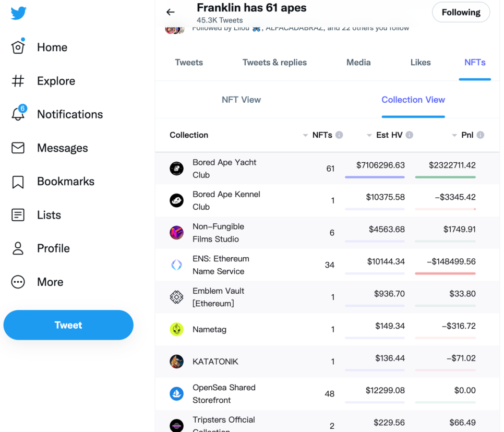
Task: Open the Notifications label link
Action: point(70,114)
